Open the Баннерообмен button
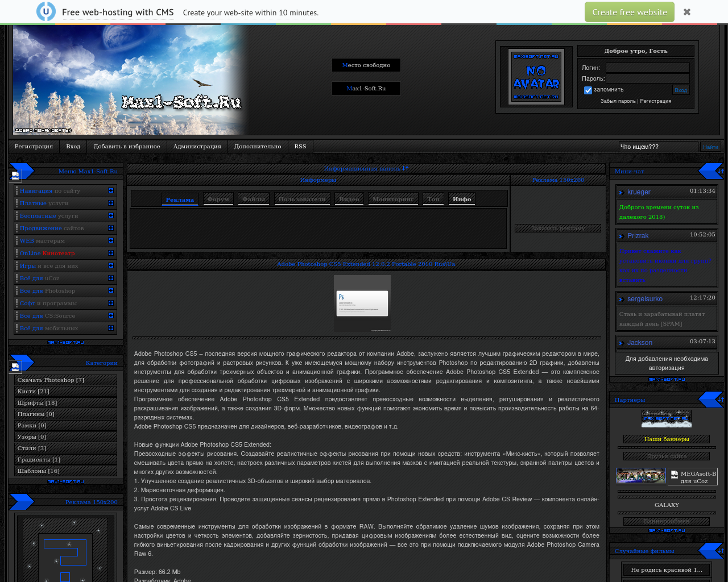The image size is (728, 582). pos(667,521)
